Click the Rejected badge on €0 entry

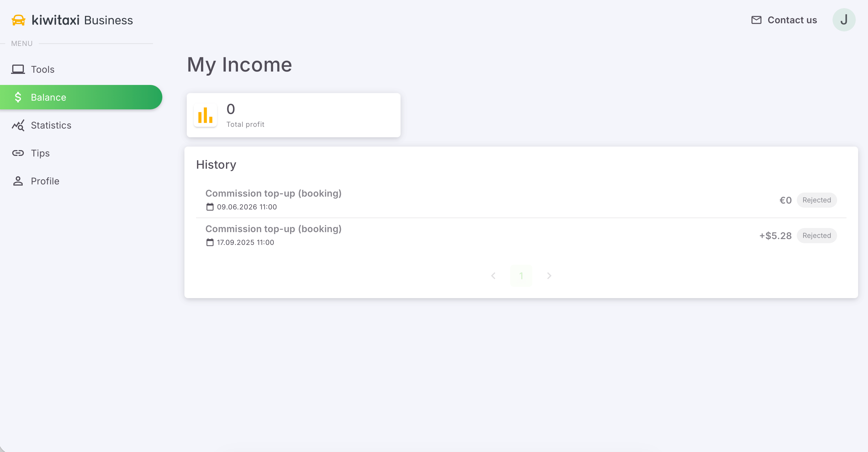click(817, 200)
